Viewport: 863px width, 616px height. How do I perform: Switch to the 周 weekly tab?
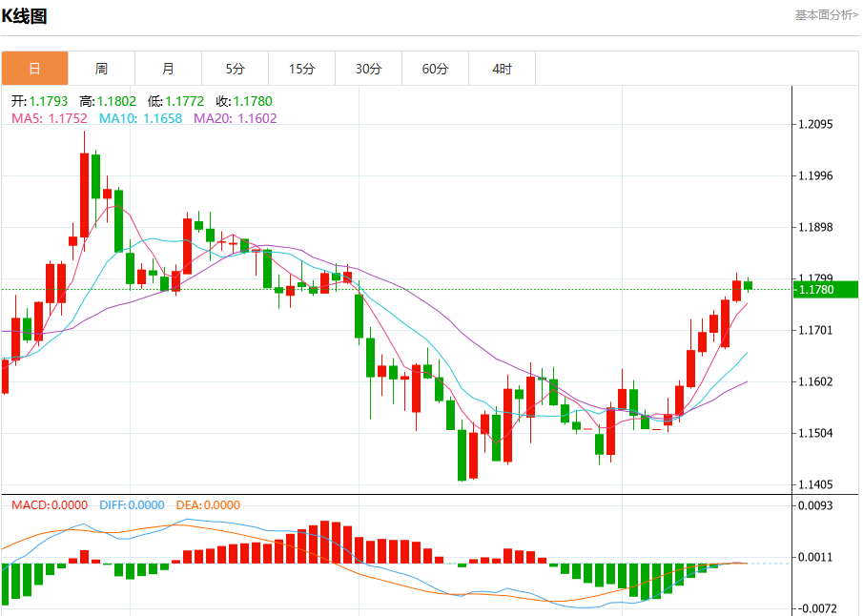coord(101,69)
